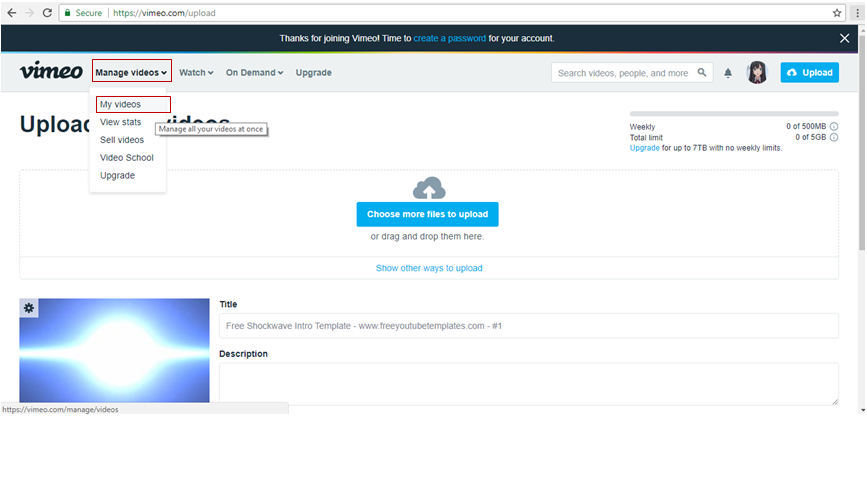Open the notifications bell
The height and width of the screenshot is (499, 867).
[728, 72]
